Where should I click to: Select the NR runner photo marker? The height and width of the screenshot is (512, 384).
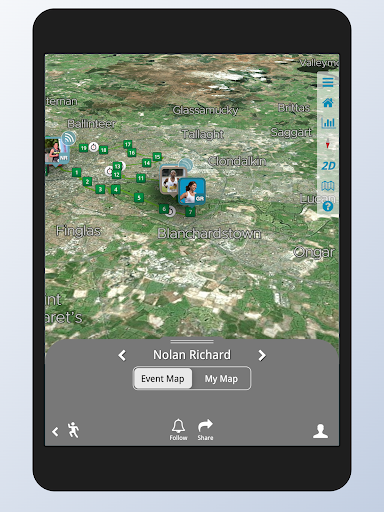click(x=56, y=152)
